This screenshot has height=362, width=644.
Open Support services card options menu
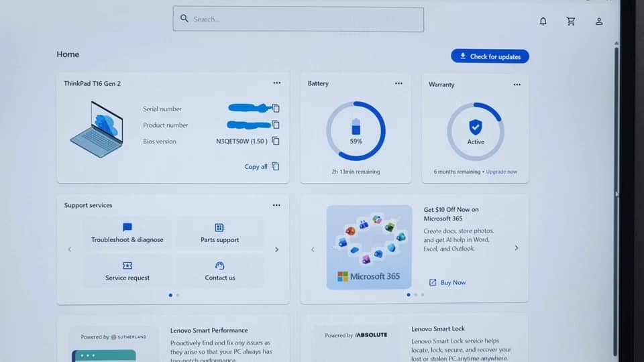pos(276,205)
